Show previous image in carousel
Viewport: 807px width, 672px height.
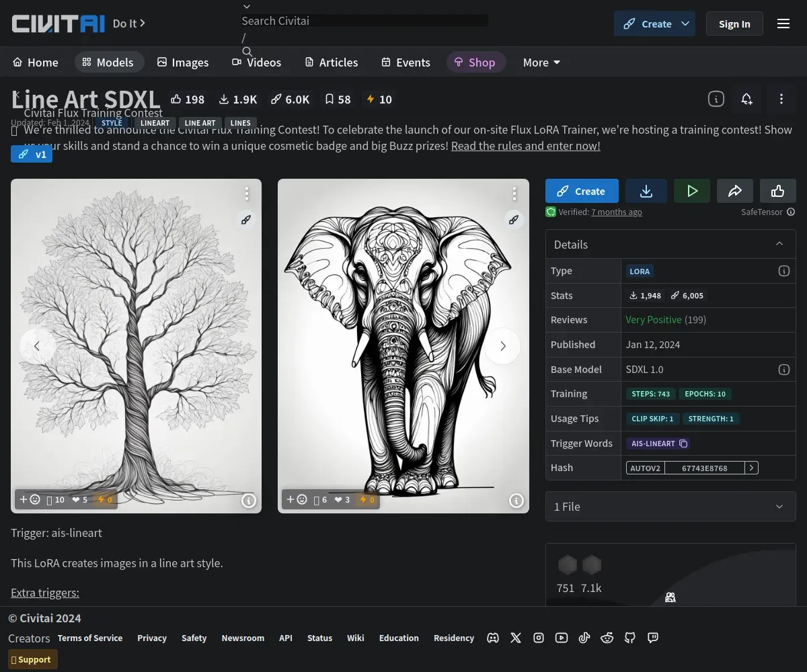(37, 346)
